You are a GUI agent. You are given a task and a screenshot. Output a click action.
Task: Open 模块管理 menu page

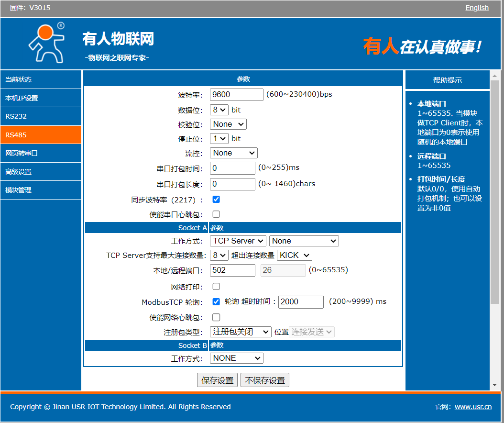pos(41,190)
